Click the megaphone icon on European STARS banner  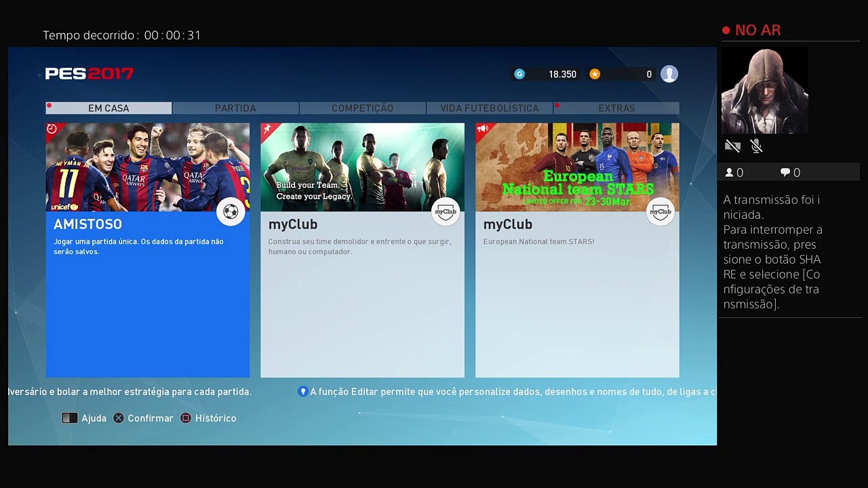coord(481,129)
